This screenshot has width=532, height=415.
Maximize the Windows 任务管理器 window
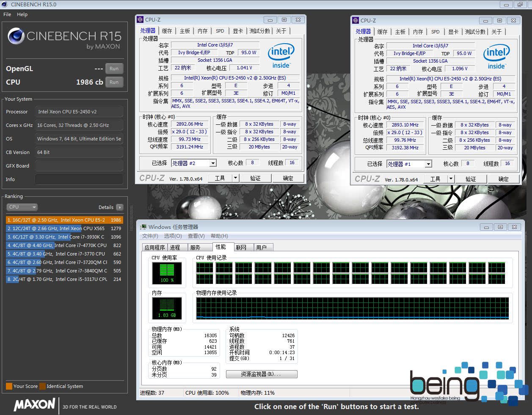[500, 227]
